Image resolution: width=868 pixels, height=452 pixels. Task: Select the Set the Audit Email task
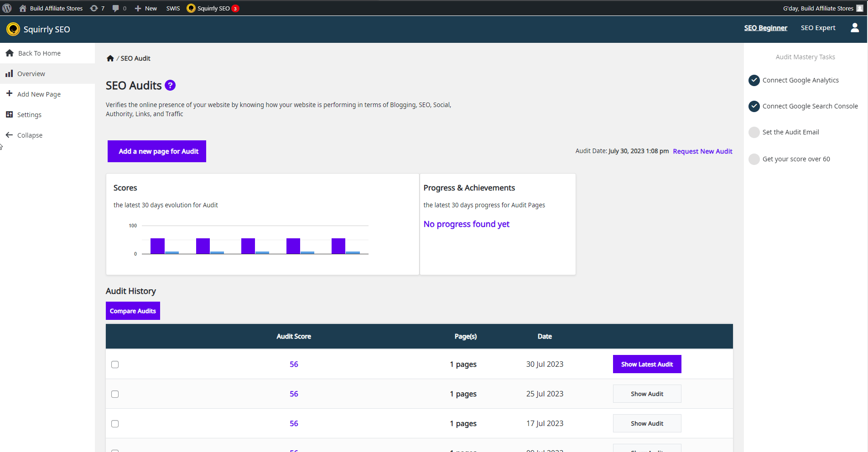[790, 132]
